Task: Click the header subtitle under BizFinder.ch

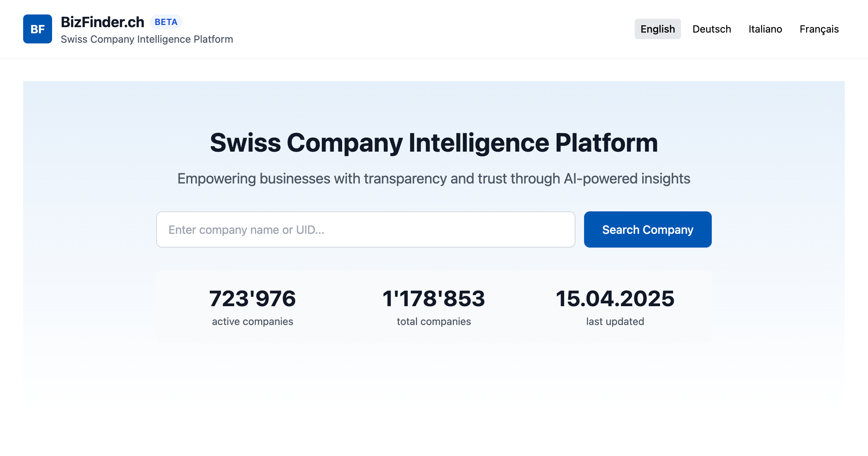Action: (146, 39)
